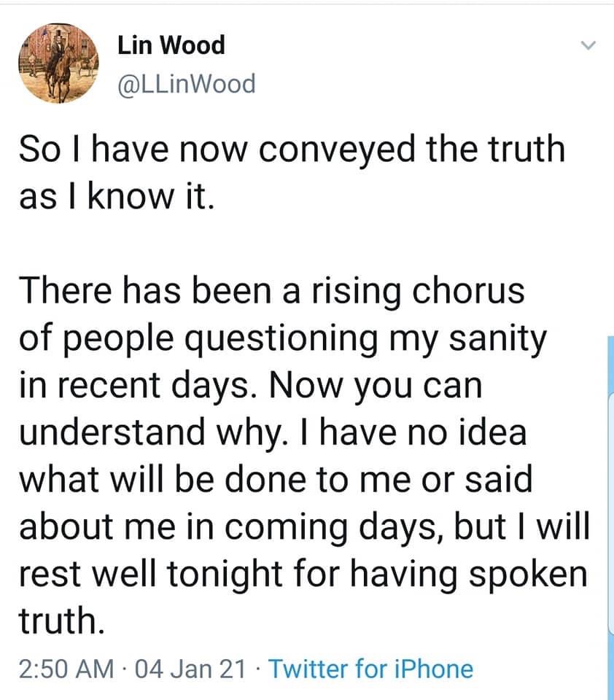The width and height of the screenshot is (614, 700).
Task: Open the Twitter for iPhone source link
Action: click(371, 668)
